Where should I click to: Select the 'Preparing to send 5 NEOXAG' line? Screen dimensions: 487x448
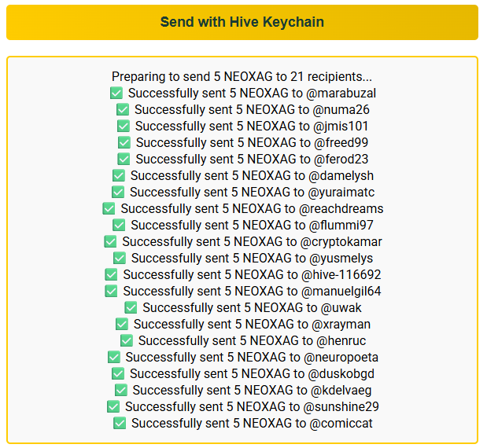click(242, 77)
